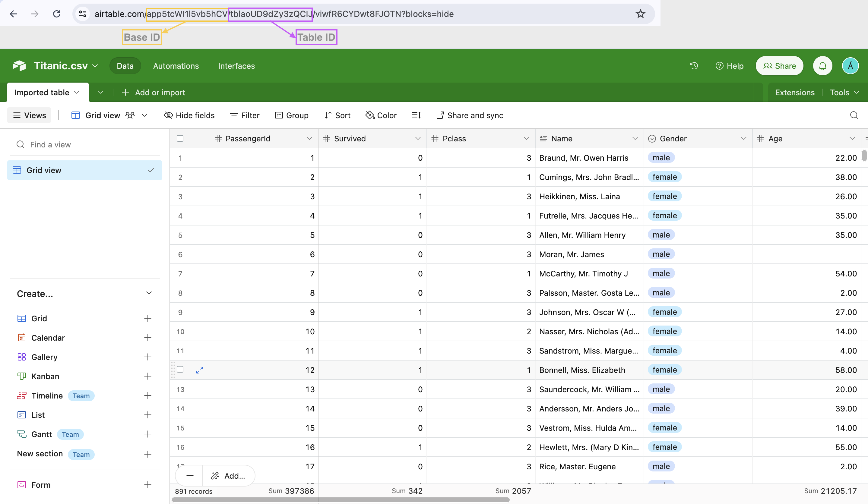Click Hide fields toggle

click(189, 115)
